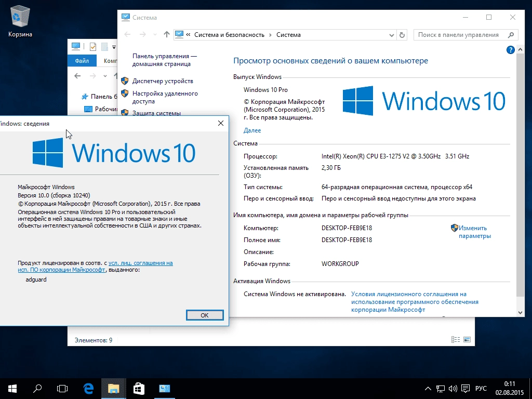
Task: Open taskbar Search magnifier
Action: 37,389
